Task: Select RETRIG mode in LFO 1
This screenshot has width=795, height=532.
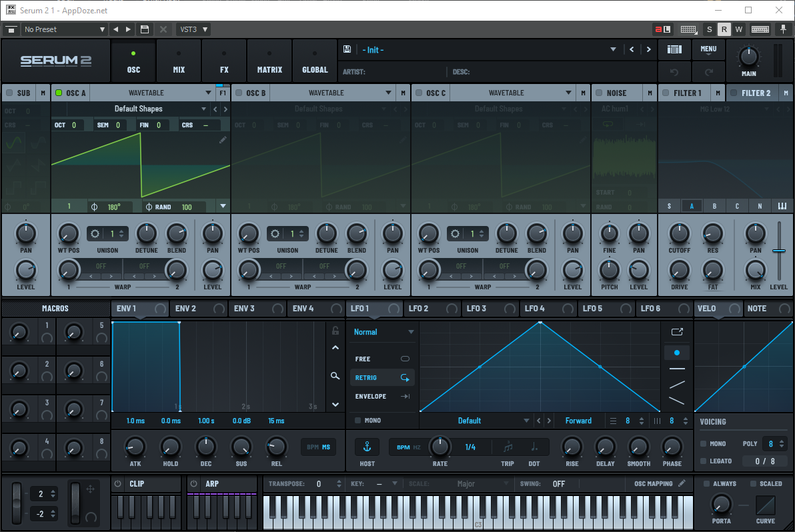Action: coord(382,377)
